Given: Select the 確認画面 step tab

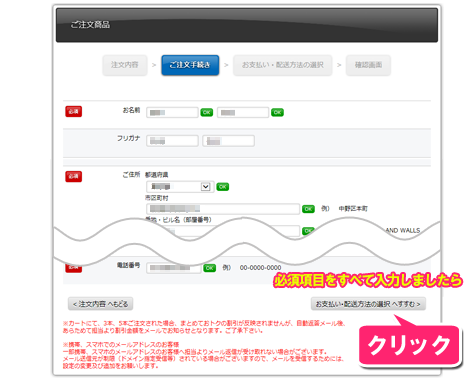Looking at the screenshot, I should click(x=368, y=65).
